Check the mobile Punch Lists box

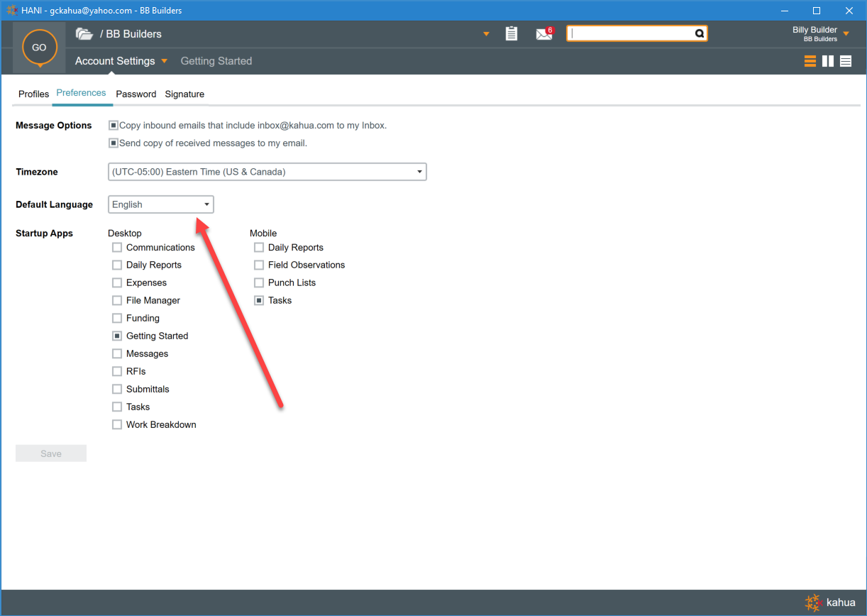tap(259, 283)
